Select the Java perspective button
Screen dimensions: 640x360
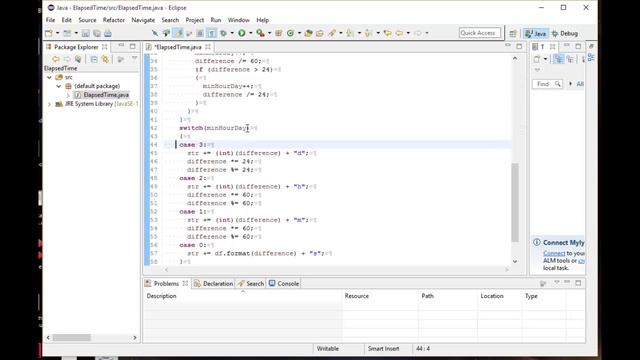coord(536,33)
